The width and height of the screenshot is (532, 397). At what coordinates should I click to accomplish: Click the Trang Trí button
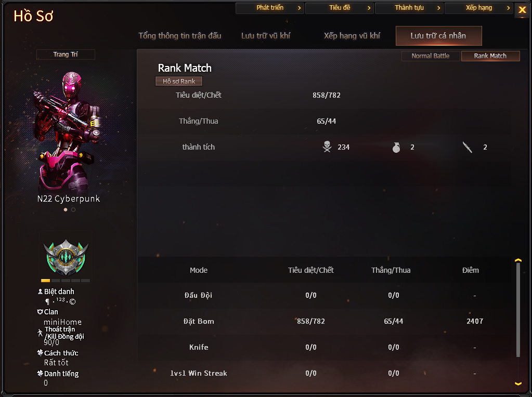[66, 55]
